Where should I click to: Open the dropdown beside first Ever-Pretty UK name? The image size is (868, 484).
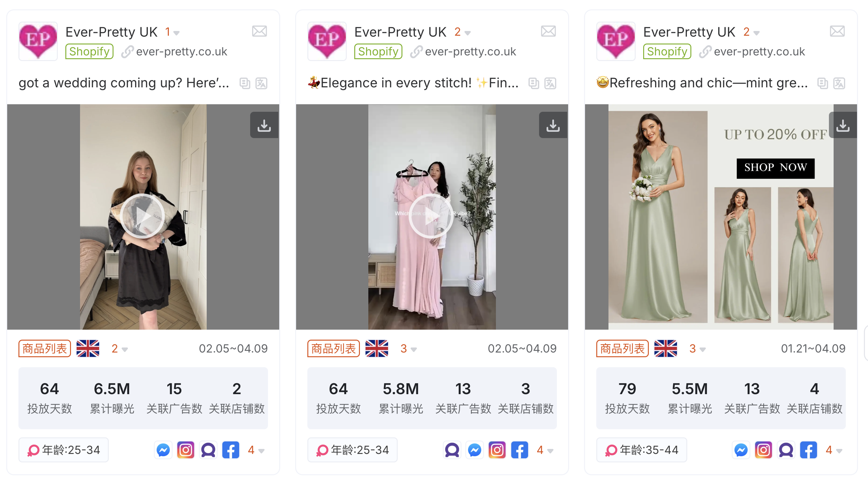(x=172, y=32)
